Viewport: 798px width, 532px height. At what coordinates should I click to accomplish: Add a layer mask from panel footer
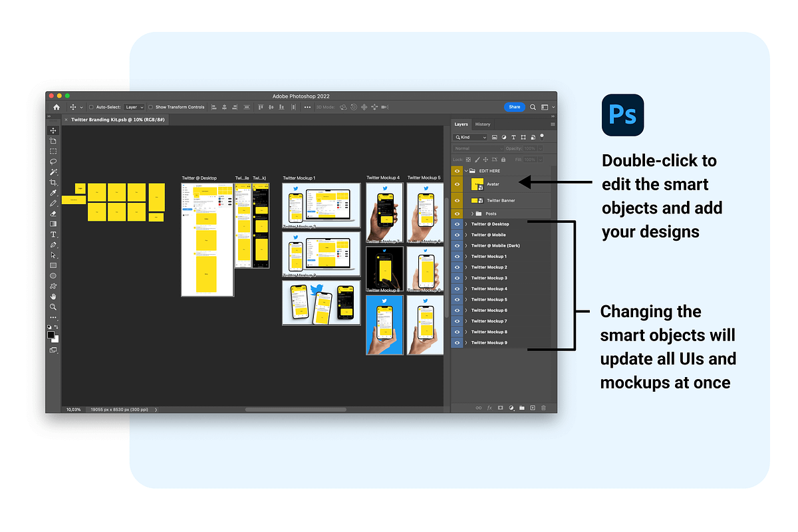(x=500, y=408)
